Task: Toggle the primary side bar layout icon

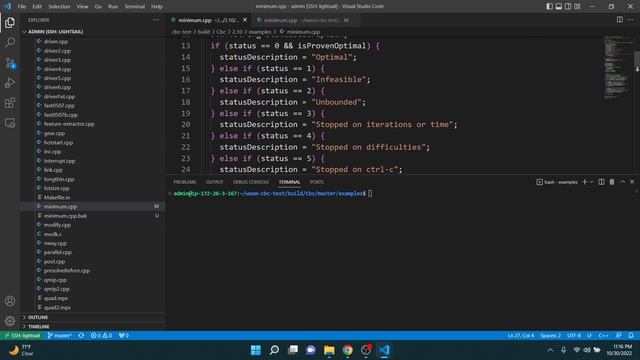Action: point(549,6)
